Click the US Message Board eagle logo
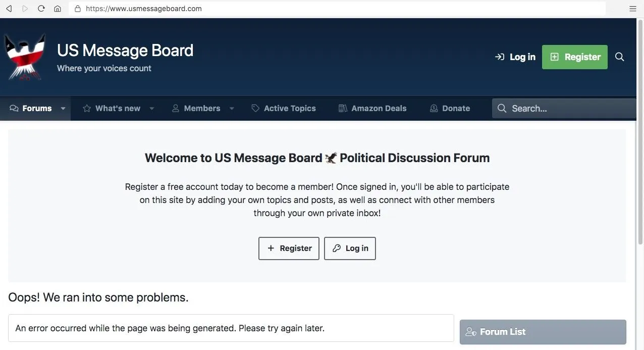This screenshot has height=350, width=644. 25,57
